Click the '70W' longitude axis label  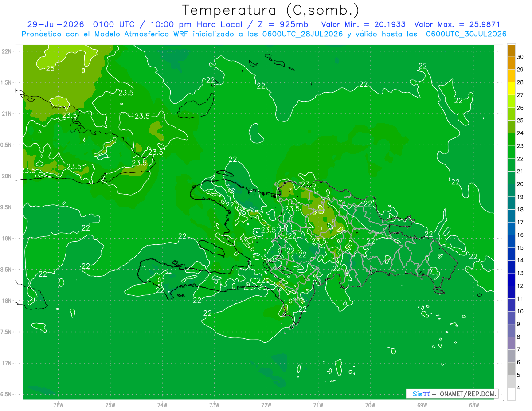click(x=370, y=405)
